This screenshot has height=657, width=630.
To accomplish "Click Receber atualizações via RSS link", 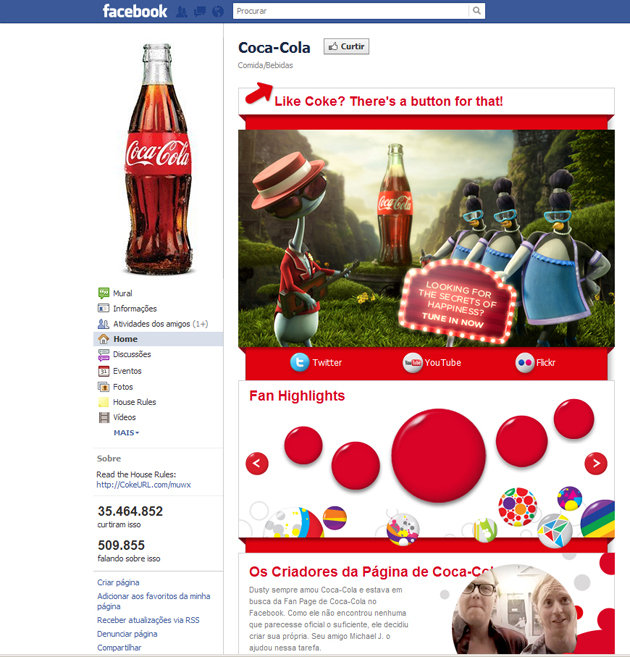I will 148,620.
